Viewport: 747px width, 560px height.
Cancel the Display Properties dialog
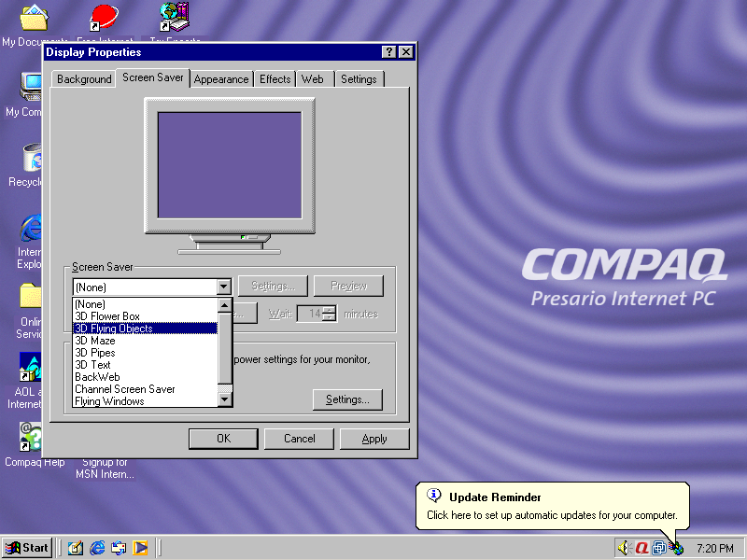coord(299,439)
